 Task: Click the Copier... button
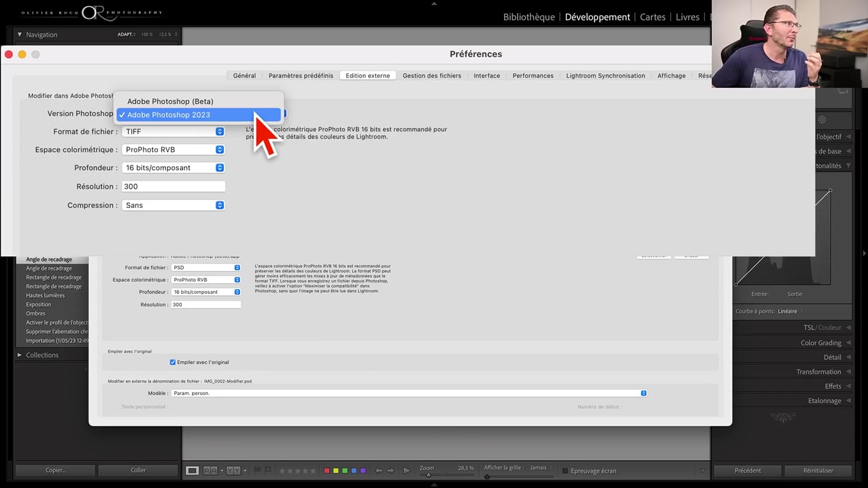click(x=55, y=470)
